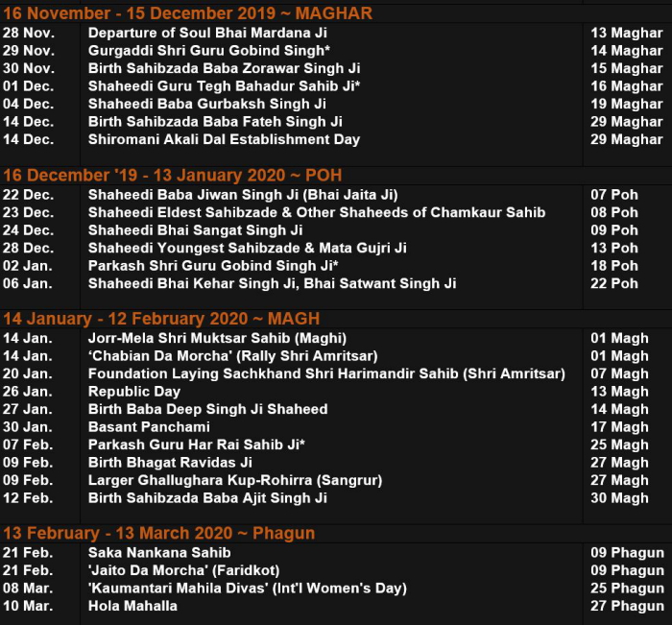Screen dimensions: 672x625
Task: Select the Phagun month header
Action: point(158,533)
